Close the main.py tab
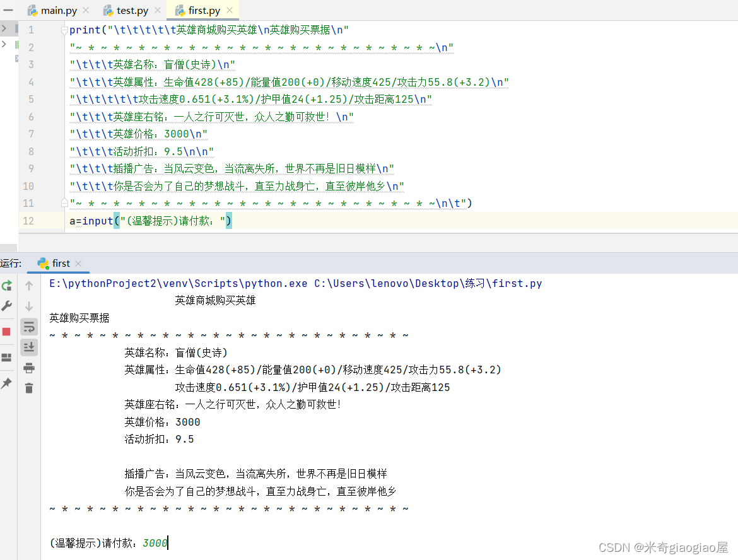This screenshot has height=560, width=738. tap(86, 10)
